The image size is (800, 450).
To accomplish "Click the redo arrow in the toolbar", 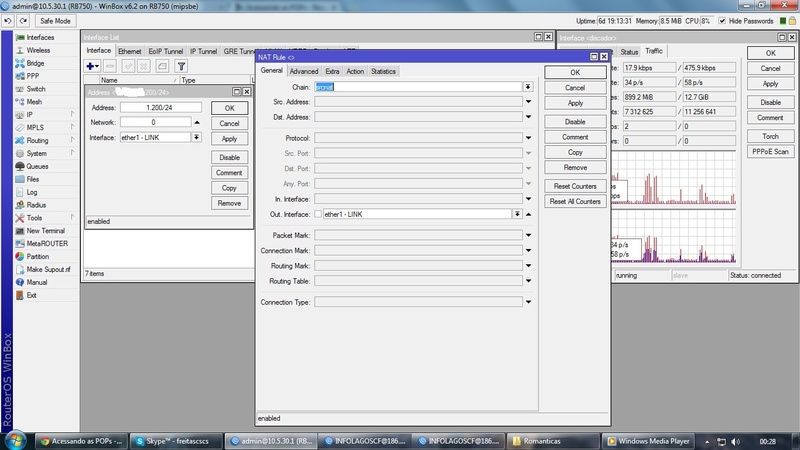I will [23, 21].
